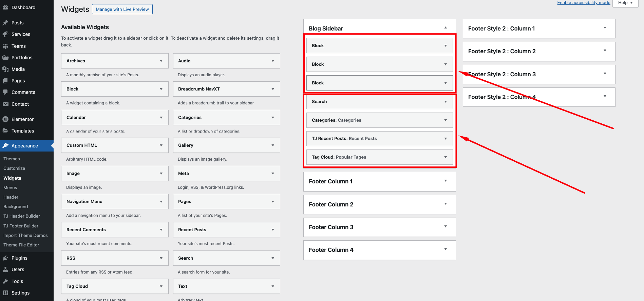Screen dimensions: 644x301
Task: Expand the Footer Column 1 widget area
Action: coord(446,181)
